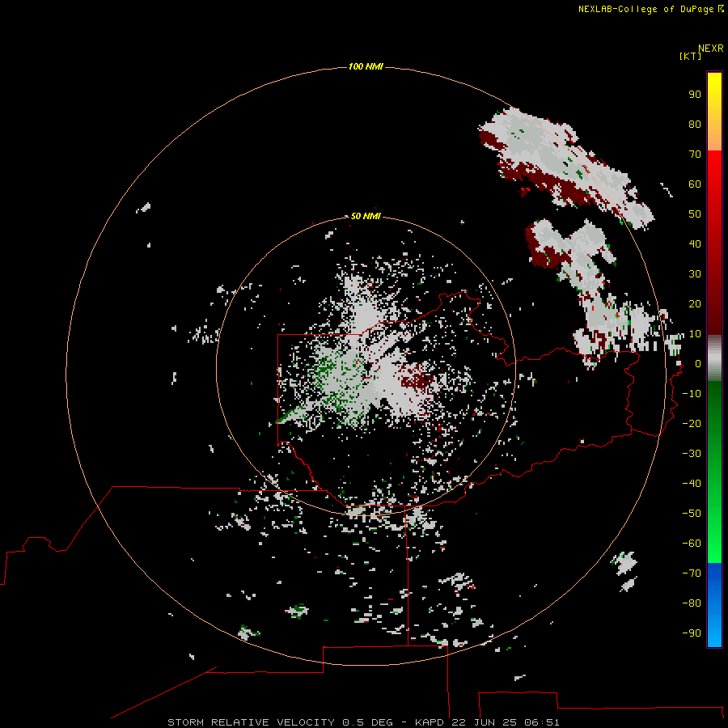
Task: Click the 40 value on the velocity scale
Action: pos(695,244)
